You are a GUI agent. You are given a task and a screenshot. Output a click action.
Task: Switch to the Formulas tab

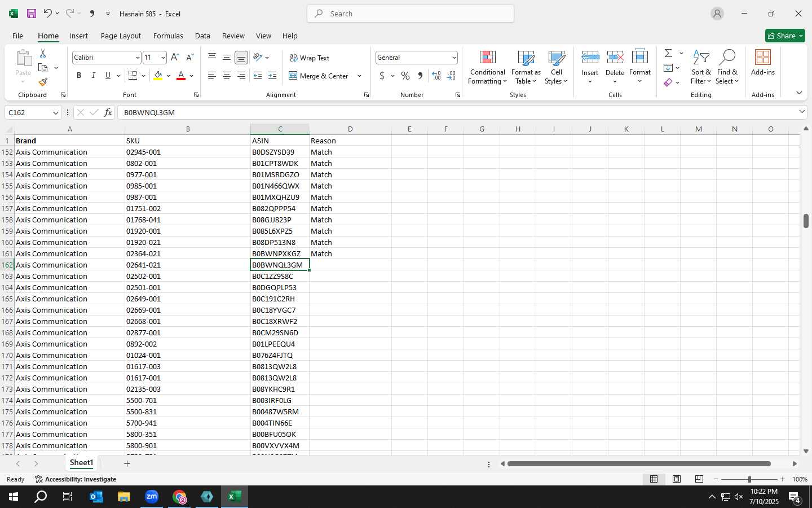click(x=168, y=36)
